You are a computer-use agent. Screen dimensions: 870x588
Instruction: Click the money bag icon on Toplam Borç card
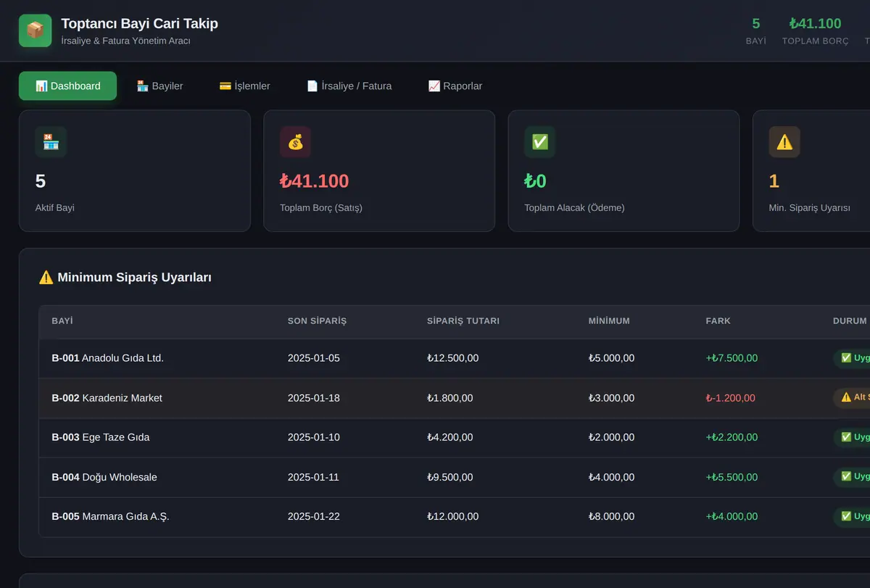tap(295, 142)
